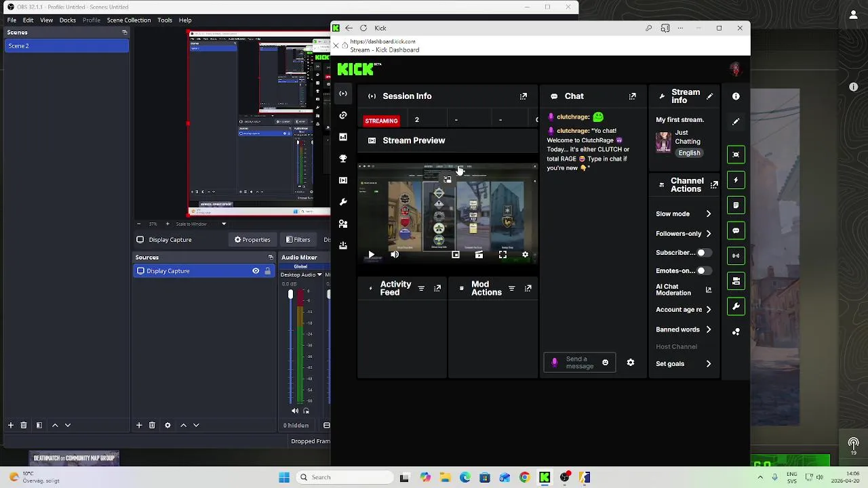Viewport: 868px width, 488px height.
Task: Open stream preview player settings gear
Action: click(525, 255)
